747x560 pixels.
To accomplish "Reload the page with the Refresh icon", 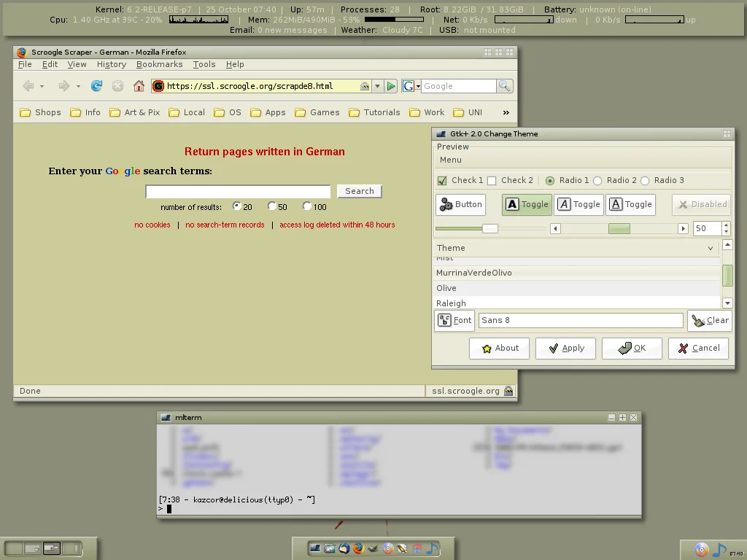I will [x=97, y=86].
